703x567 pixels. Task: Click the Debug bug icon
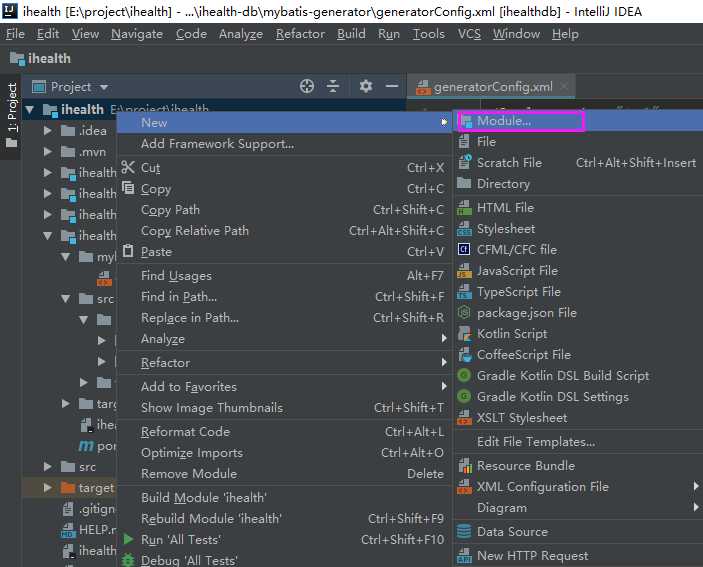tap(128, 560)
